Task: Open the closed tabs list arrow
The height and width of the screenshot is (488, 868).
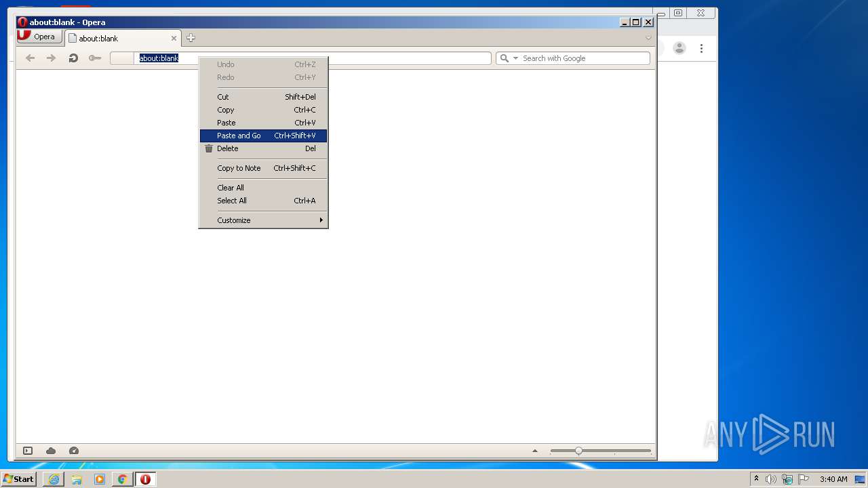Action: coord(648,38)
